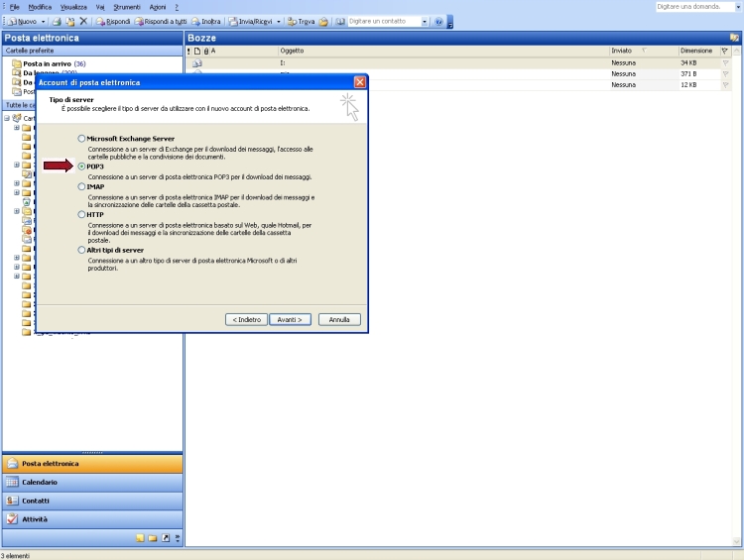744x560 pixels.
Task: Select the IMAP radio option
Action: pyautogui.click(x=81, y=186)
